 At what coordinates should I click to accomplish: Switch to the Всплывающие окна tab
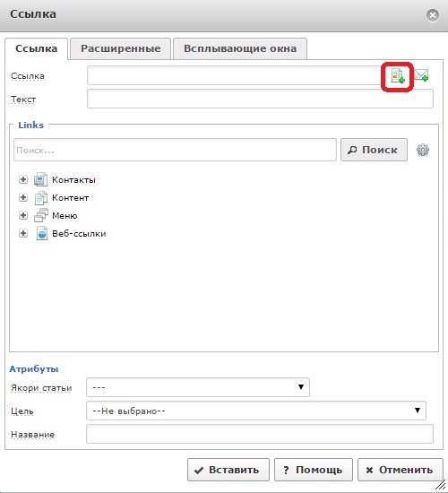[240, 48]
